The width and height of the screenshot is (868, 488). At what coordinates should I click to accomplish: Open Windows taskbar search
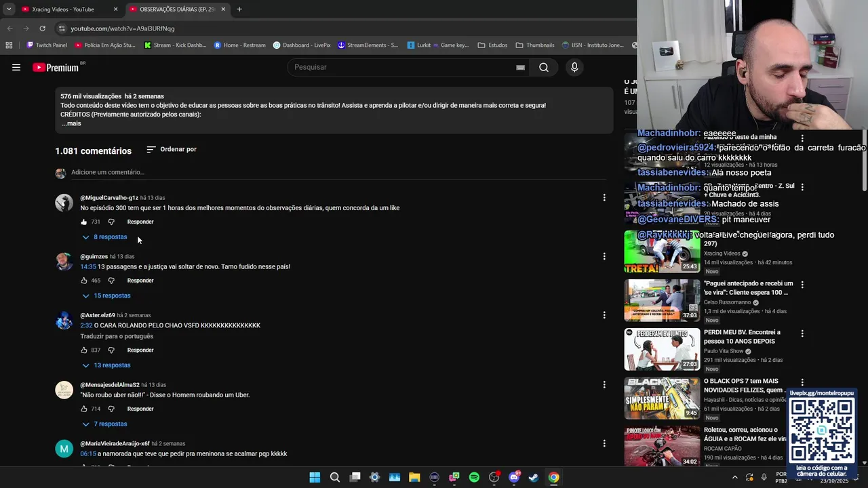pyautogui.click(x=335, y=477)
